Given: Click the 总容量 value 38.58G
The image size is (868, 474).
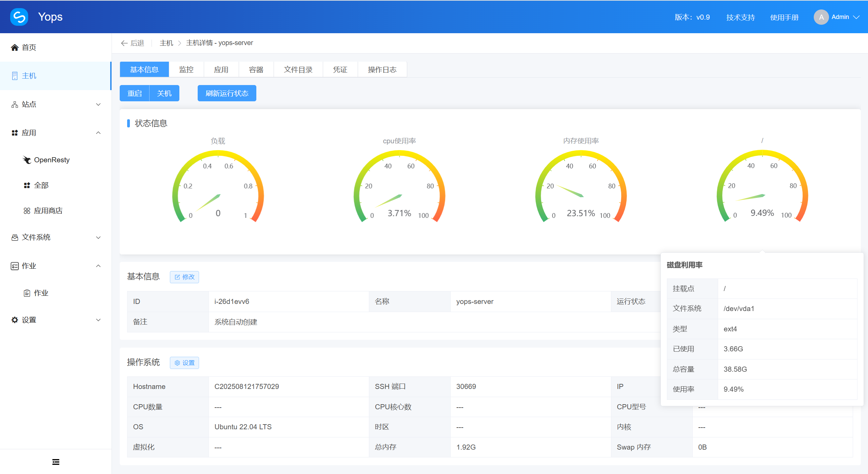Looking at the screenshot, I should click(735, 369).
